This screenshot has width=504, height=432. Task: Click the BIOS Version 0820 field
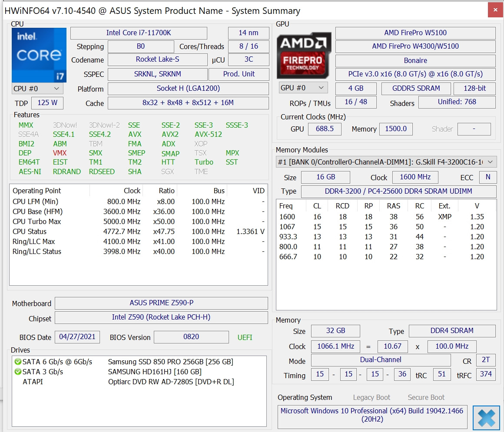(x=191, y=337)
